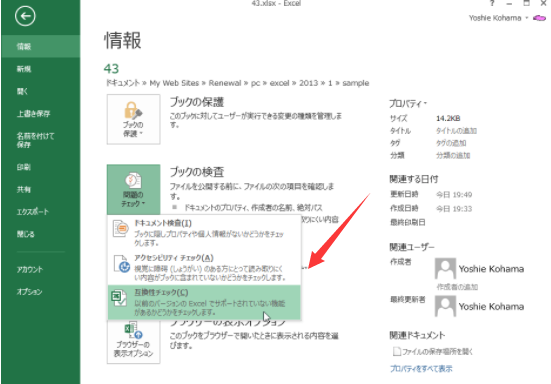Go back using the circular arrow button
Viewport: 551px width, 384px height.
(25, 16)
